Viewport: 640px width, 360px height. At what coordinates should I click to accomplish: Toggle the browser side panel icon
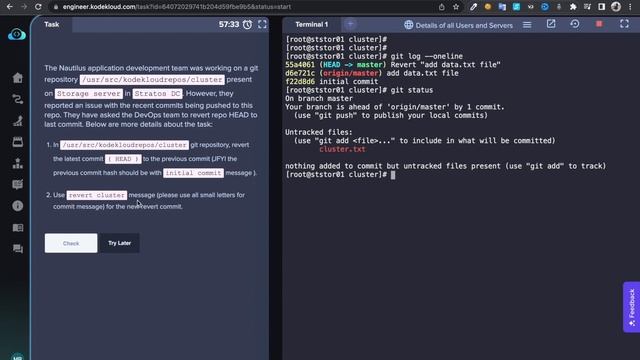click(x=601, y=7)
